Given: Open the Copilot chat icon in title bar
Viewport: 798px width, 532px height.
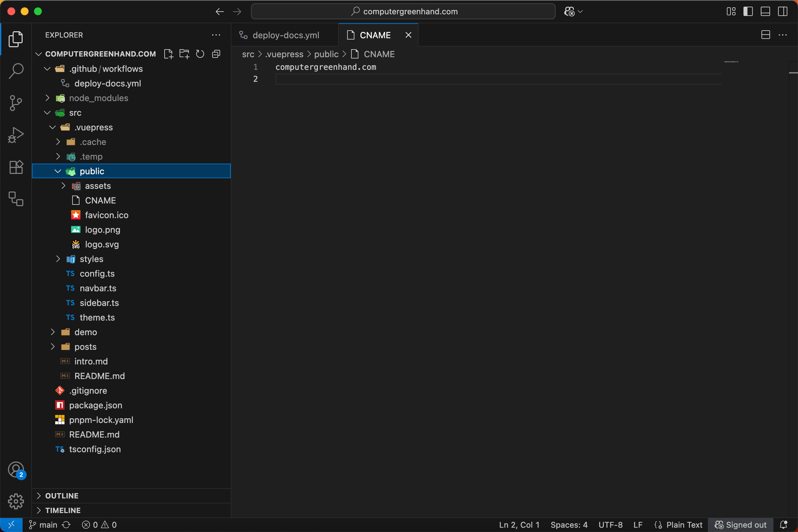Looking at the screenshot, I should click(569, 12).
